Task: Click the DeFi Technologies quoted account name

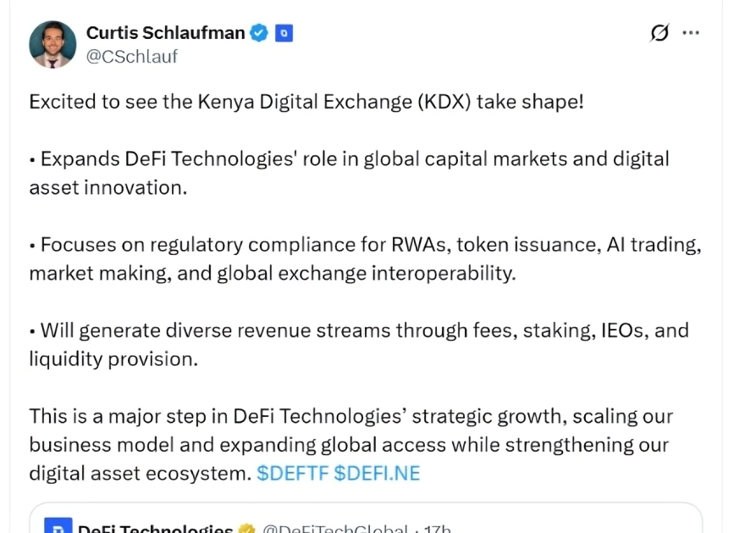Action: pos(155,529)
